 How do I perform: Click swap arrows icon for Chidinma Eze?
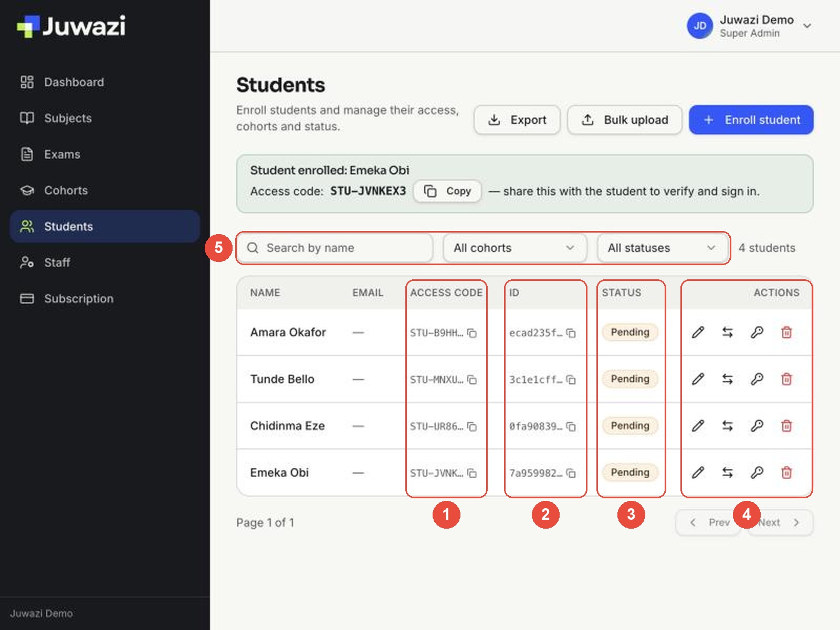point(727,426)
